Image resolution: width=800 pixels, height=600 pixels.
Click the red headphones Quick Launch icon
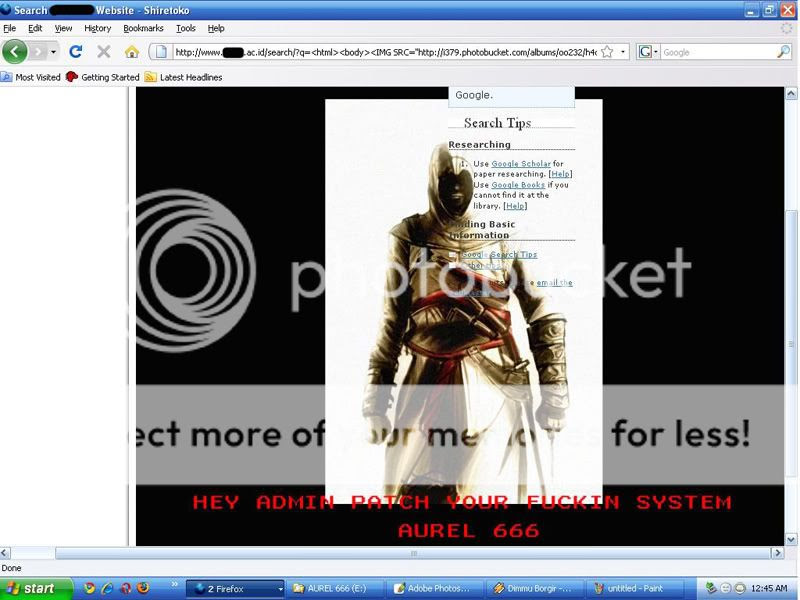(x=126, y=588)
